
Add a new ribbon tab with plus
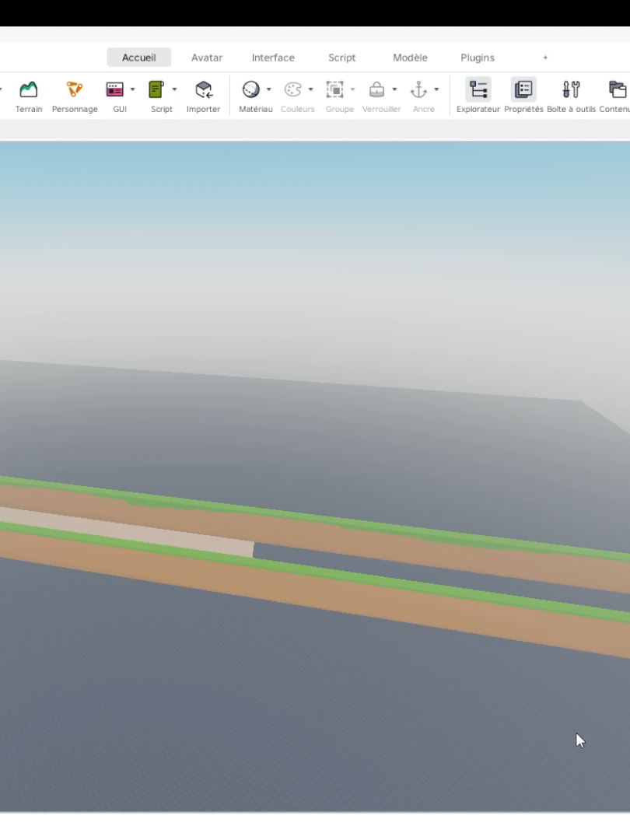[545, 58]
